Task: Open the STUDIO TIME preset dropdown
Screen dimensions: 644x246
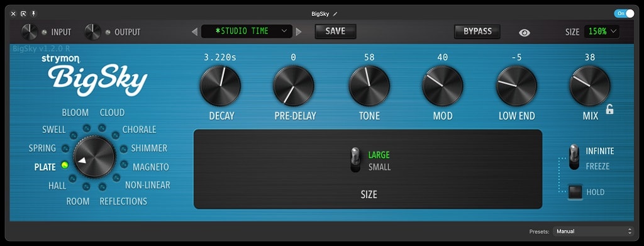Action: (x=247, y=31)
